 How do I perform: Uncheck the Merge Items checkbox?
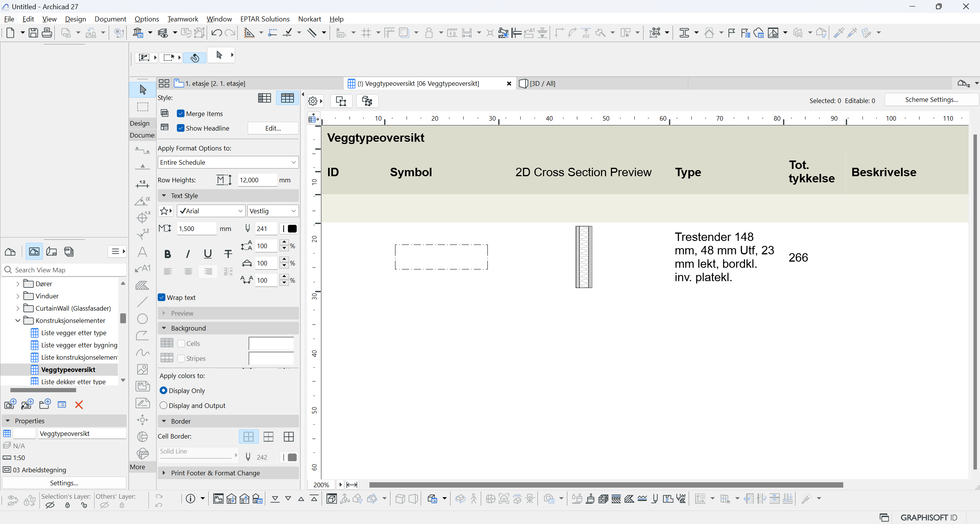click(181, 114)
